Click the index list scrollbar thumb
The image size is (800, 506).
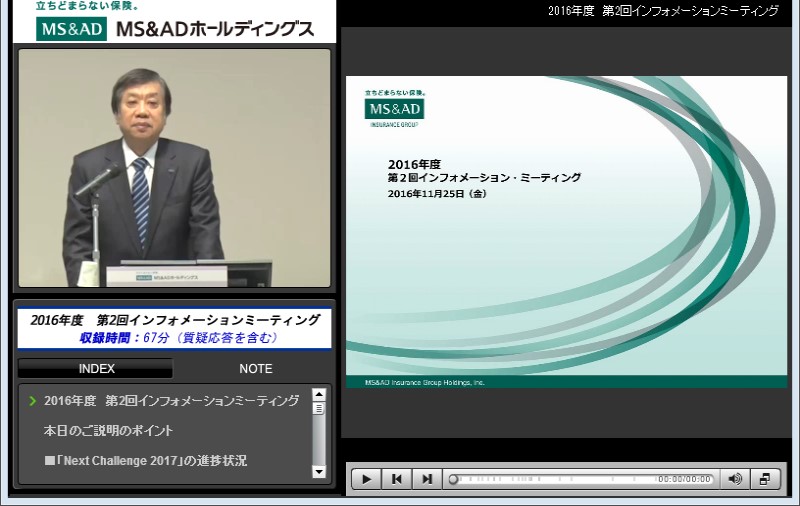tap(319, 409)
